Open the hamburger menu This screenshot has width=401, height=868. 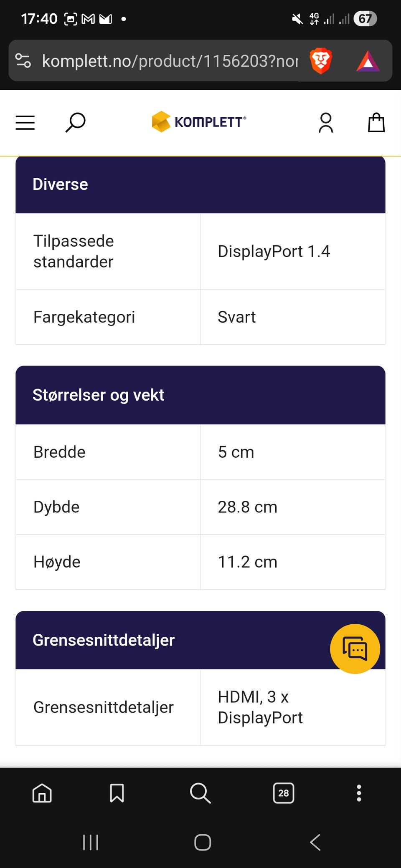coord(25,123)
